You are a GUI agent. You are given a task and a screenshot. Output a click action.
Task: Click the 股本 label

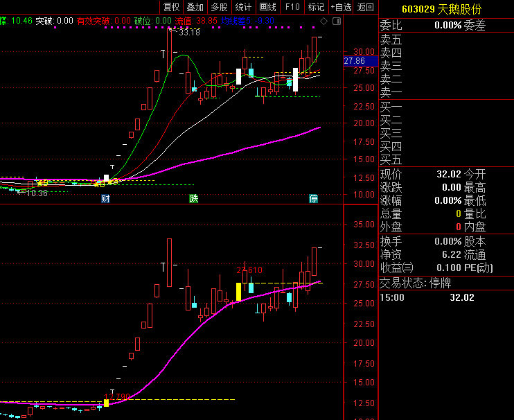[475, 242]
